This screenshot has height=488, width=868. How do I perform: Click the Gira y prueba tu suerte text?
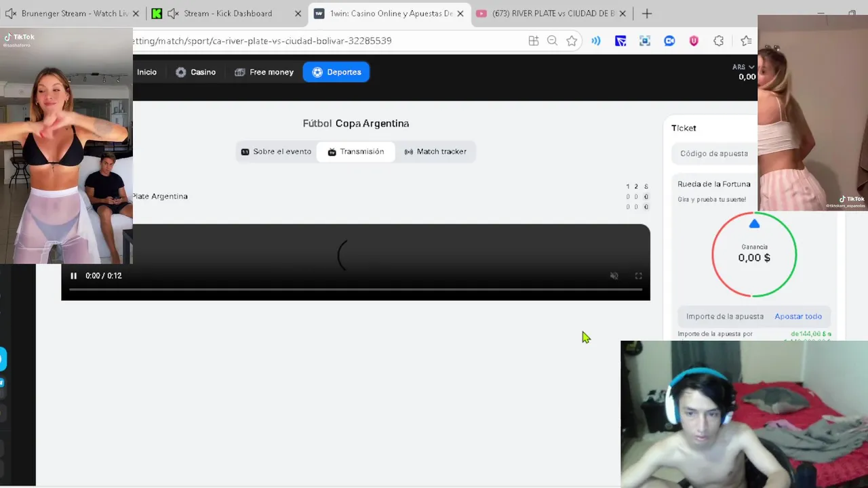point(712,199)
